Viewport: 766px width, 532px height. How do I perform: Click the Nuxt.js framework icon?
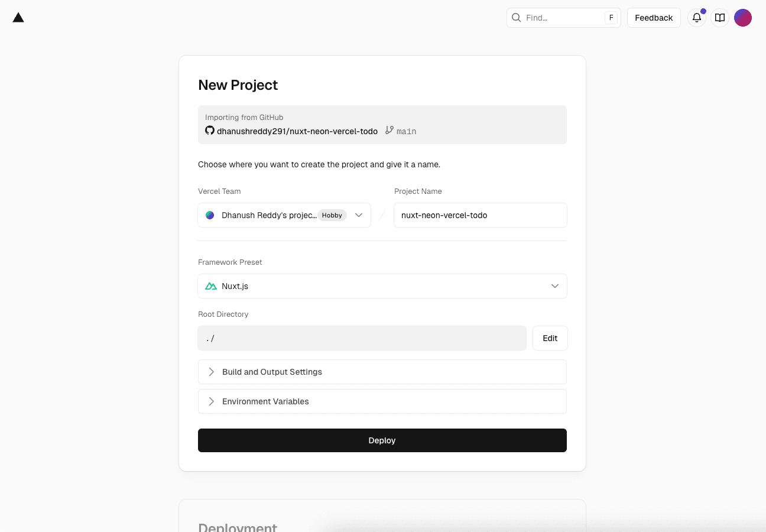pos(211,286)
